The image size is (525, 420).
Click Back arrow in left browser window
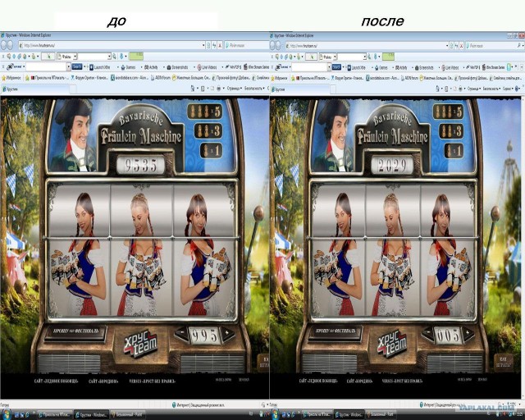click(x=3, y=45)
